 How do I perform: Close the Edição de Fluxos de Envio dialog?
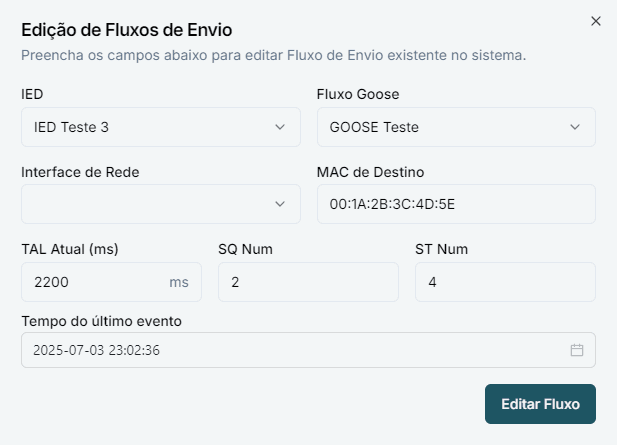click(x=596, y=21)
